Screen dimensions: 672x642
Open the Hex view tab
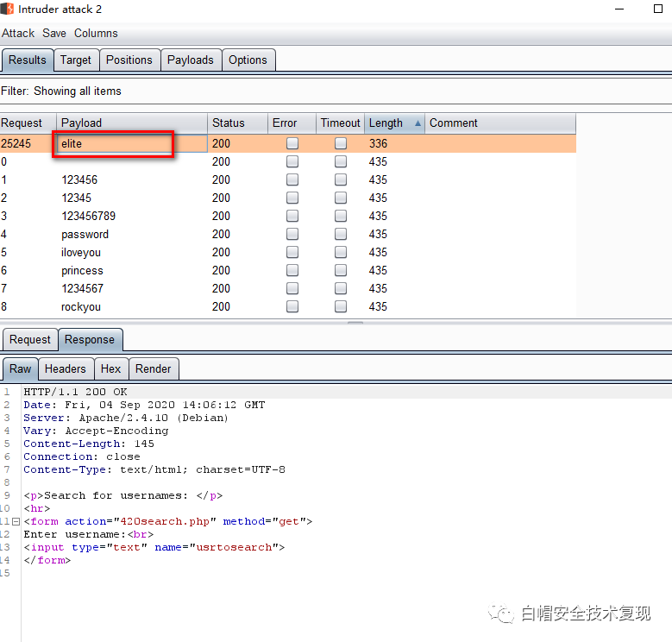click(111, 369)
